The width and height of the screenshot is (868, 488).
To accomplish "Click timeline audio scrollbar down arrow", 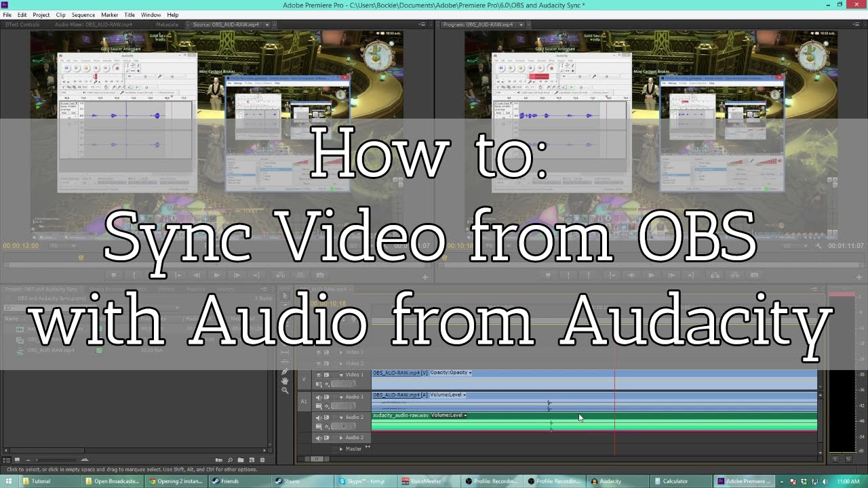I will click(821, 452).
